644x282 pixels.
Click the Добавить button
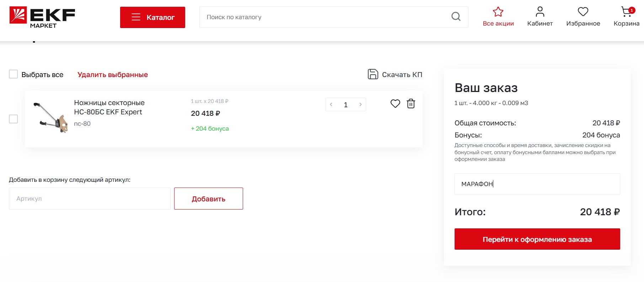coord(209,199)
